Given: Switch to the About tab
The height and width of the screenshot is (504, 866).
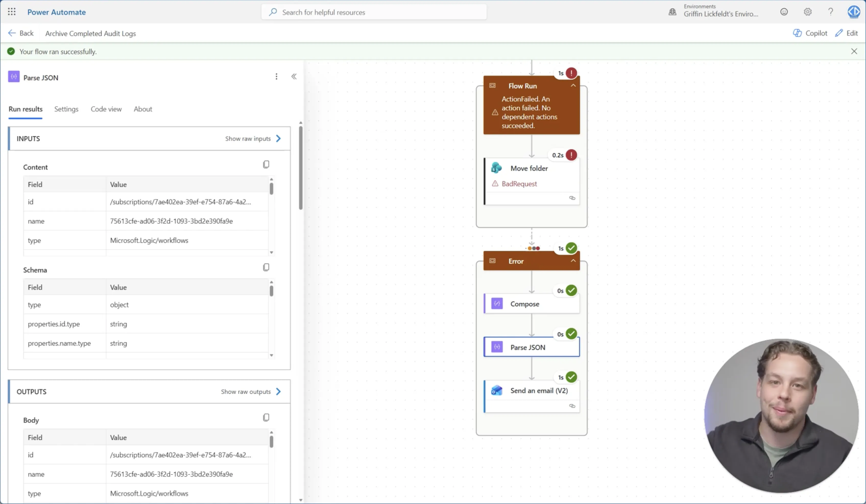Looking at the screenshot, I should coord(143,109).
